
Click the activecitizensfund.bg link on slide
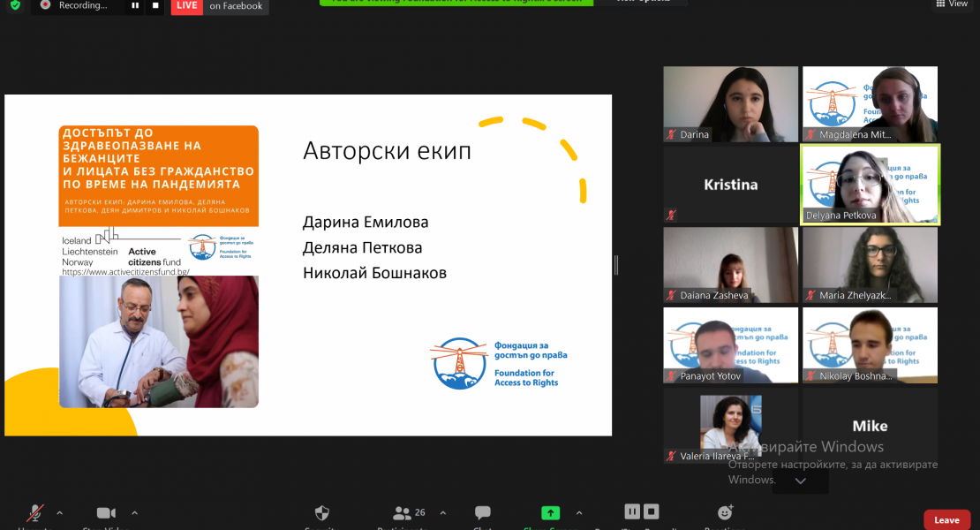(125, 272)
